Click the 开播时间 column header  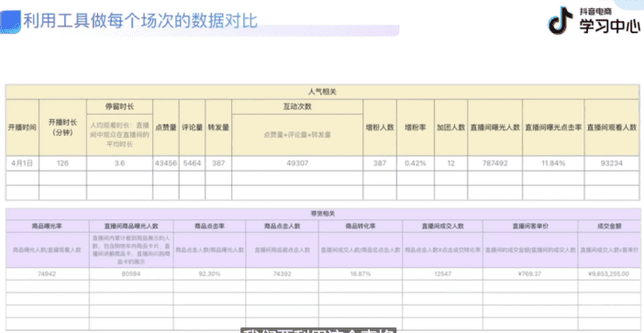[22, 128]
